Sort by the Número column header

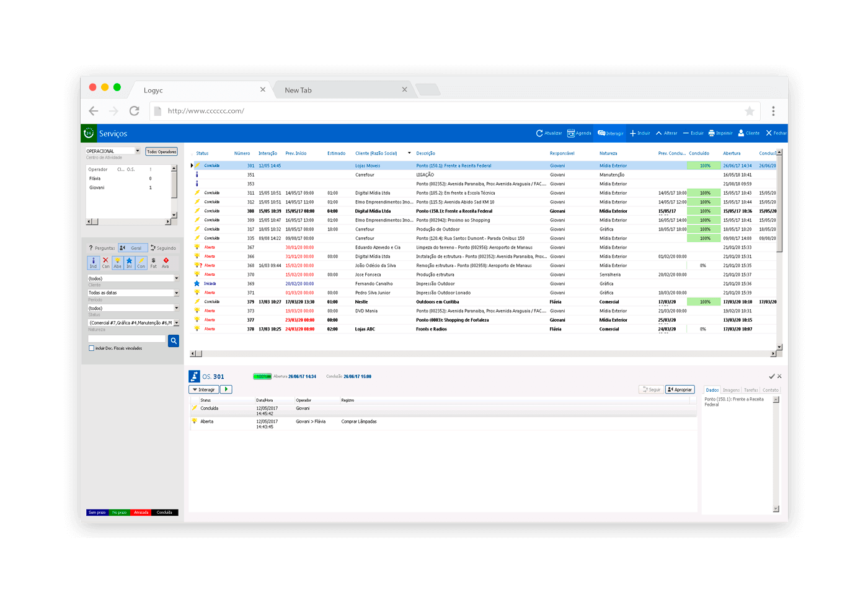coord(242,153)
